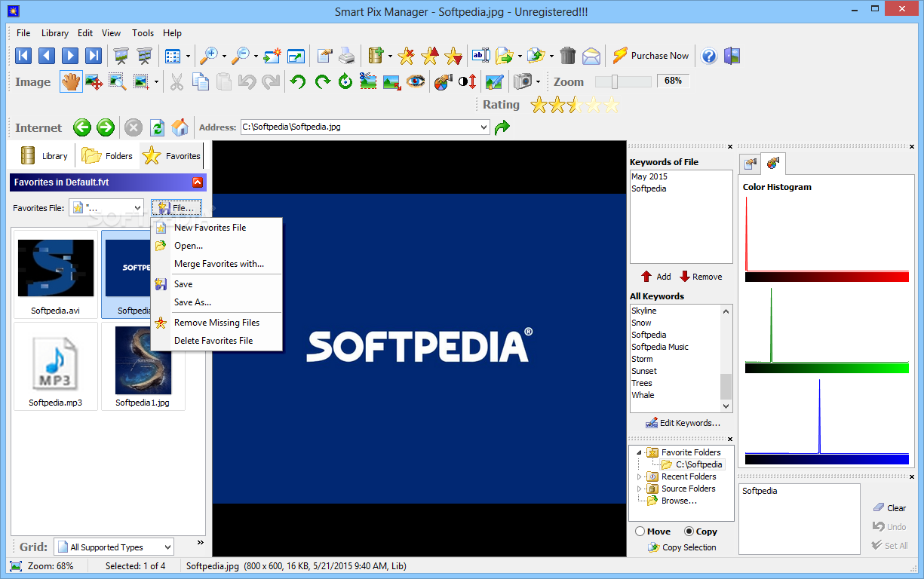Open the Grid file types dropdown
The image size is (924, 579).
click(167, 547)
